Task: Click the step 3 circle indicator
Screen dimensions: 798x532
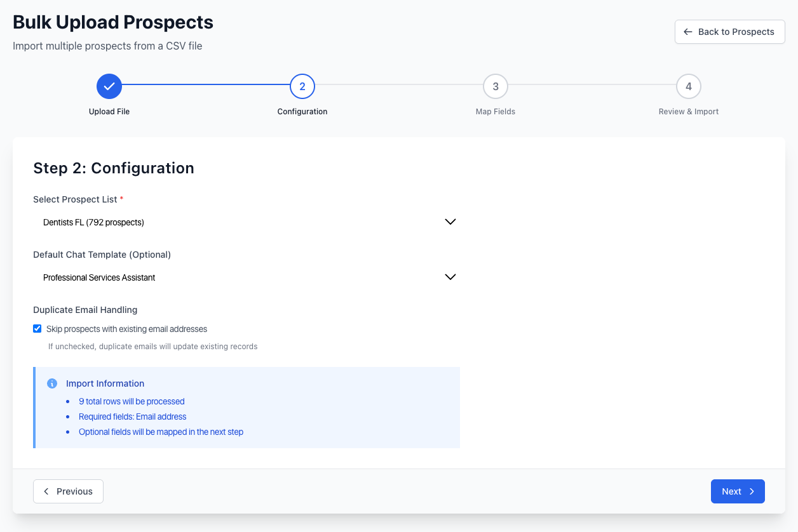Action: pos(496,86)
